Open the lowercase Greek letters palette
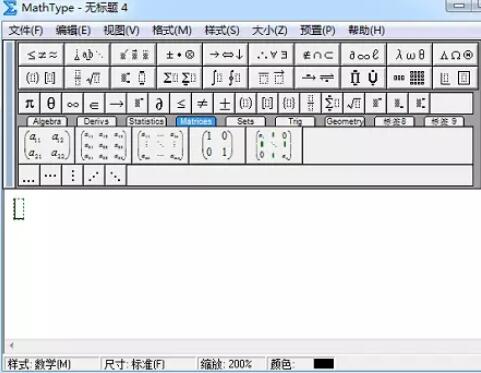The height and width of the screenshot is (373, 481). pos(410,55)
